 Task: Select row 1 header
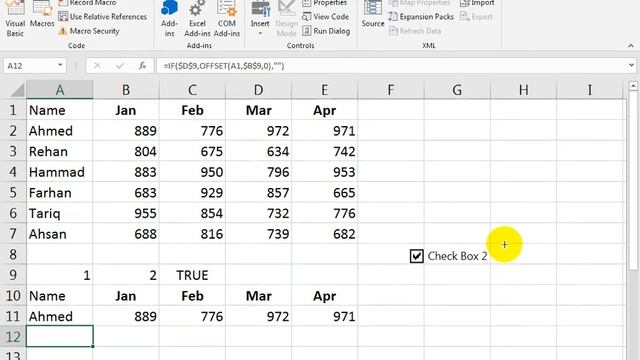13,110
